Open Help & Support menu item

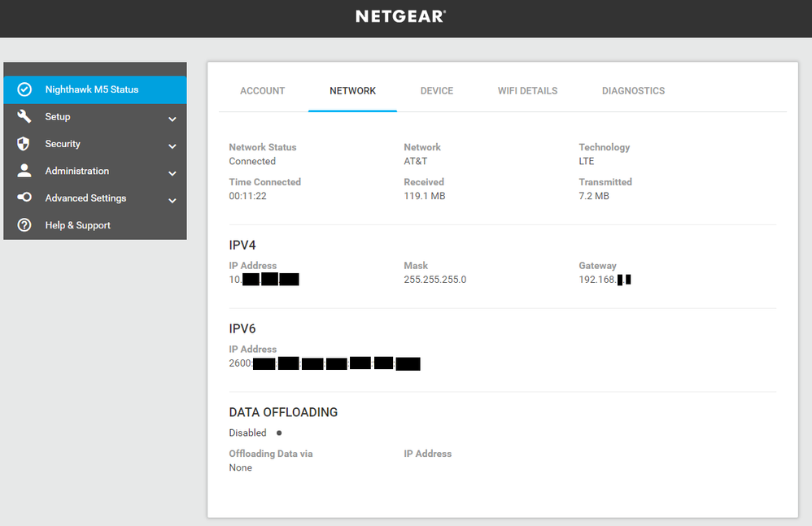95,225
